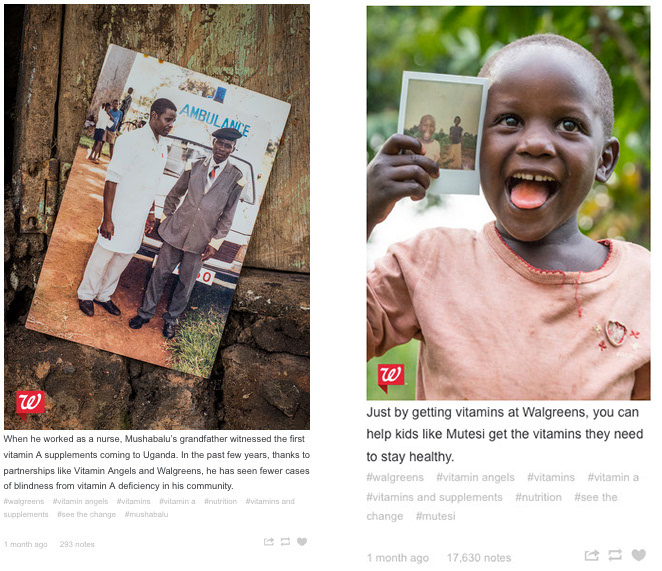Click #see the change tag on left post
The height and width of the screenshot is (571, 662).
pos(87,514)
